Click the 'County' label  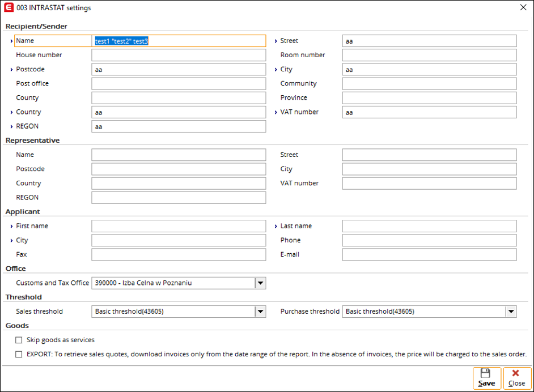(27, 98)
